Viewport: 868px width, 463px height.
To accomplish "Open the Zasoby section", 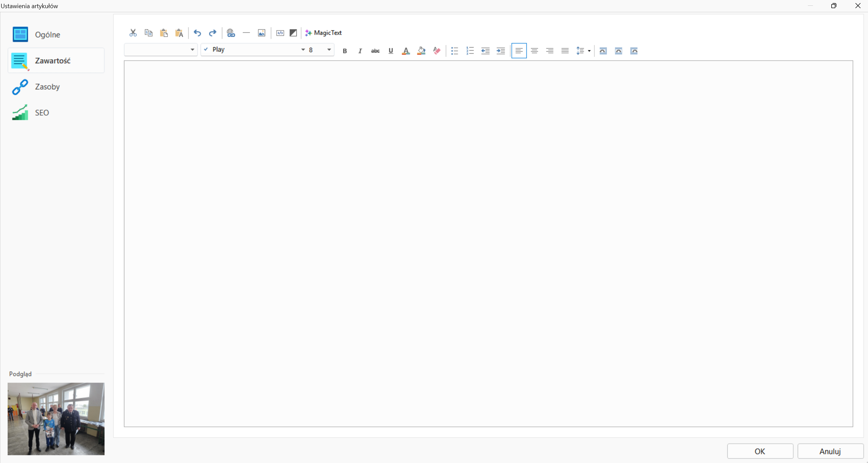I will (x=47, y=87).
